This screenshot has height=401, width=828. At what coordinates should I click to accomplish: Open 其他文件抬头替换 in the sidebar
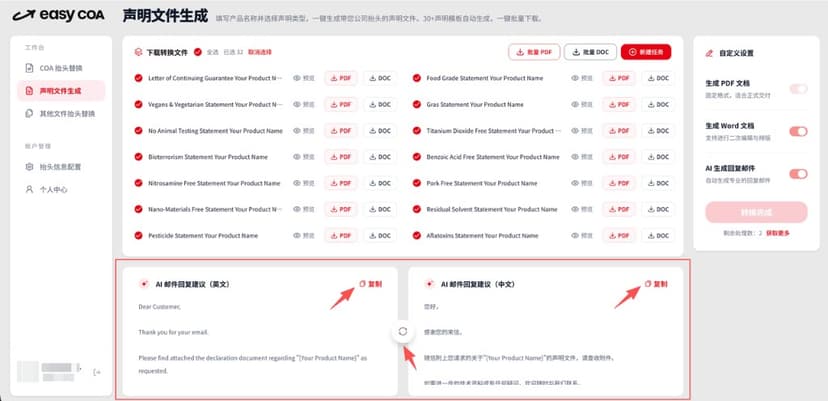tap(61, 114)
